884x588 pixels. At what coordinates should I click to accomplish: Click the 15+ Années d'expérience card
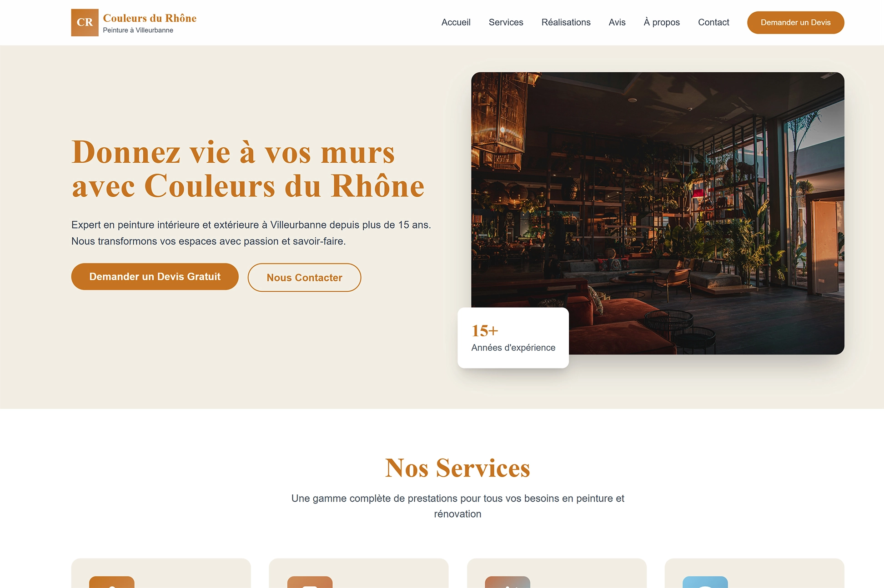[513, 338]
